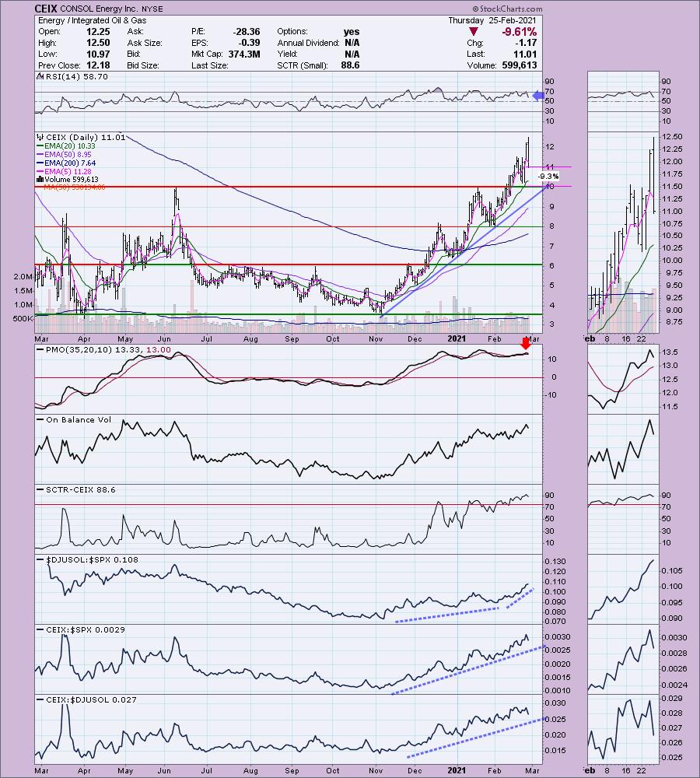The height and width of the screenshot is (778, 700).
Task: Select the High value 12.50
Action: click(98, 43)
